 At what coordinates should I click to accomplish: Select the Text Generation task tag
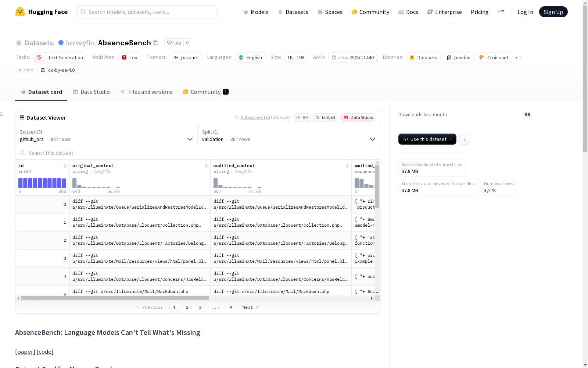60,57
